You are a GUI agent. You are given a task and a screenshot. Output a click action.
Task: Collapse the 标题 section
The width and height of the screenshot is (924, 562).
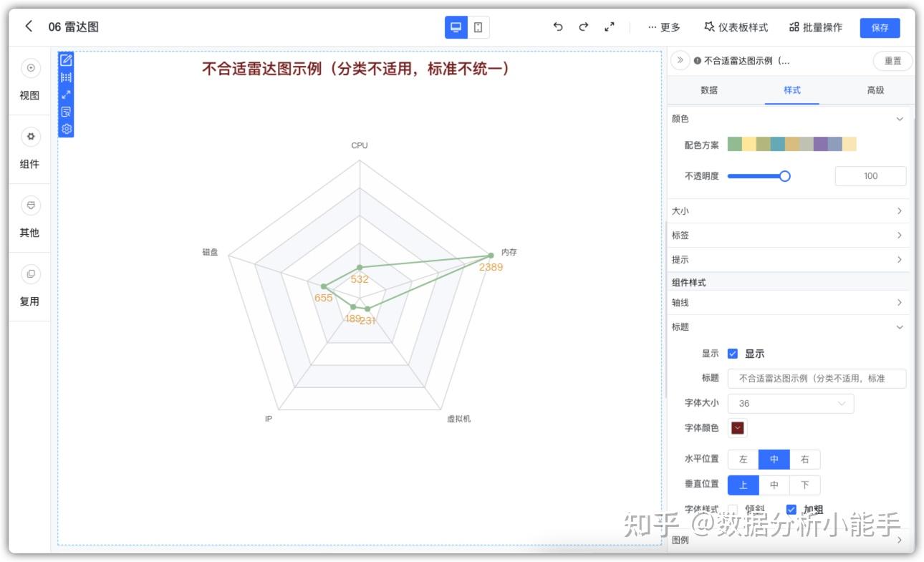tap(789, 327)
